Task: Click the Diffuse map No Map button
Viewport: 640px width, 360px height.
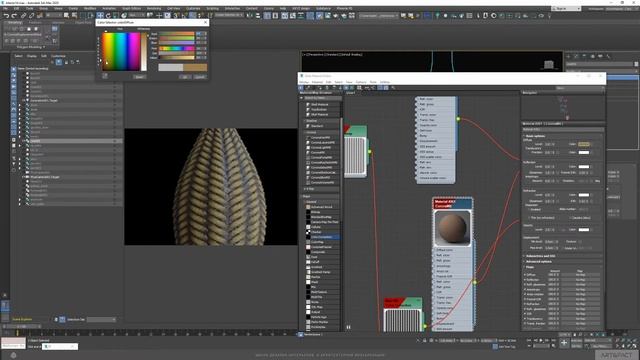Action: (580, 275)
